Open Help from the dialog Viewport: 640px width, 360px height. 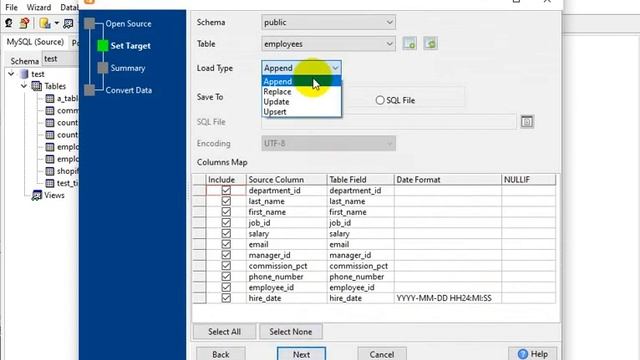pos(533,354)
